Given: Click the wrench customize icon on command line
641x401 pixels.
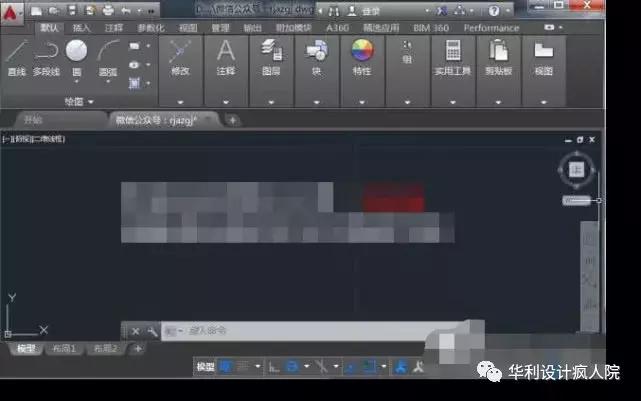Looking at the screenshot, I should tap(152, 332).
